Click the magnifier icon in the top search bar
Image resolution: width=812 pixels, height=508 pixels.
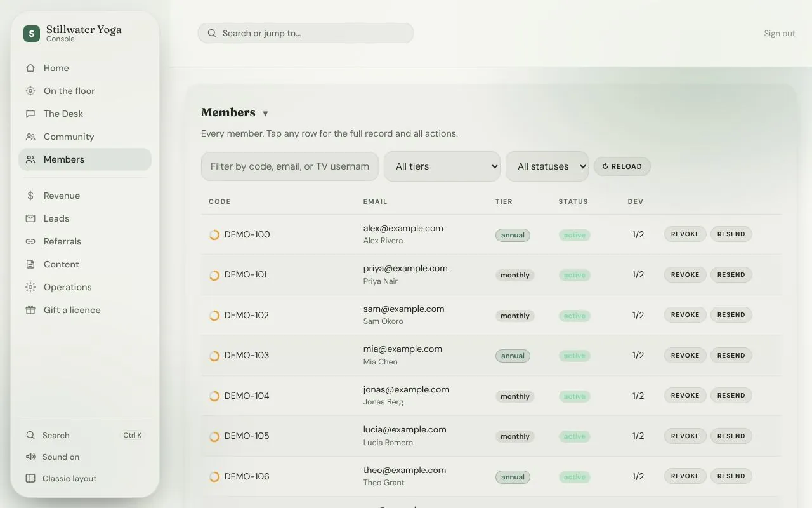211,33
